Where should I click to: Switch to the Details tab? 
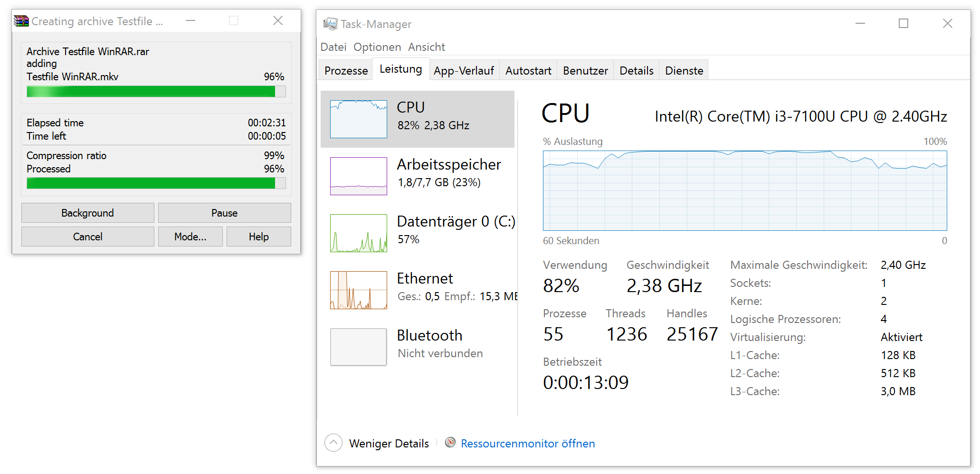point(637,70)
